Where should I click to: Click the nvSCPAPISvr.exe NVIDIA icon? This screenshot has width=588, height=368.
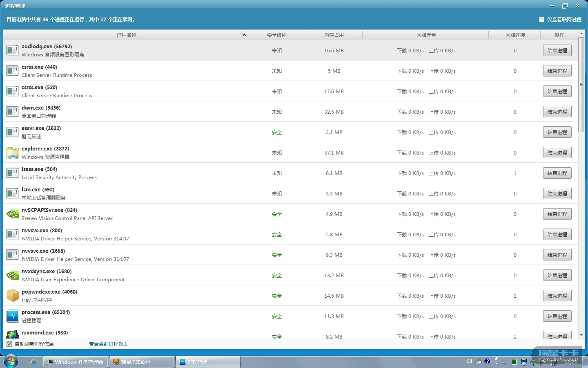point(13,214)
